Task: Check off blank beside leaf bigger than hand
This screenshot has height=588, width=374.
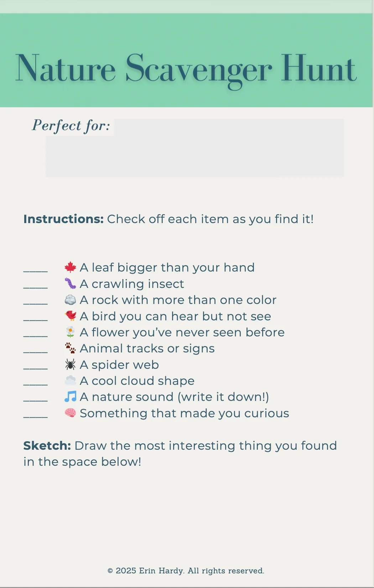Action: click(36, 271)
